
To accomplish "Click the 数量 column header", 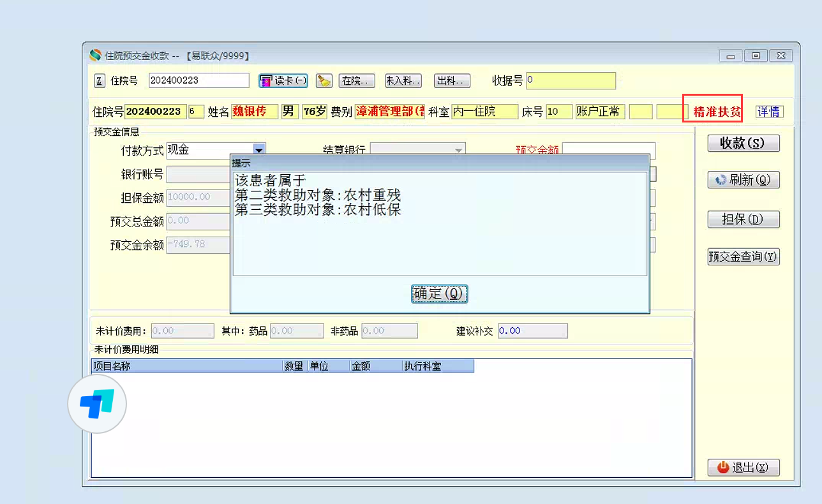I will tap(295, 366).
